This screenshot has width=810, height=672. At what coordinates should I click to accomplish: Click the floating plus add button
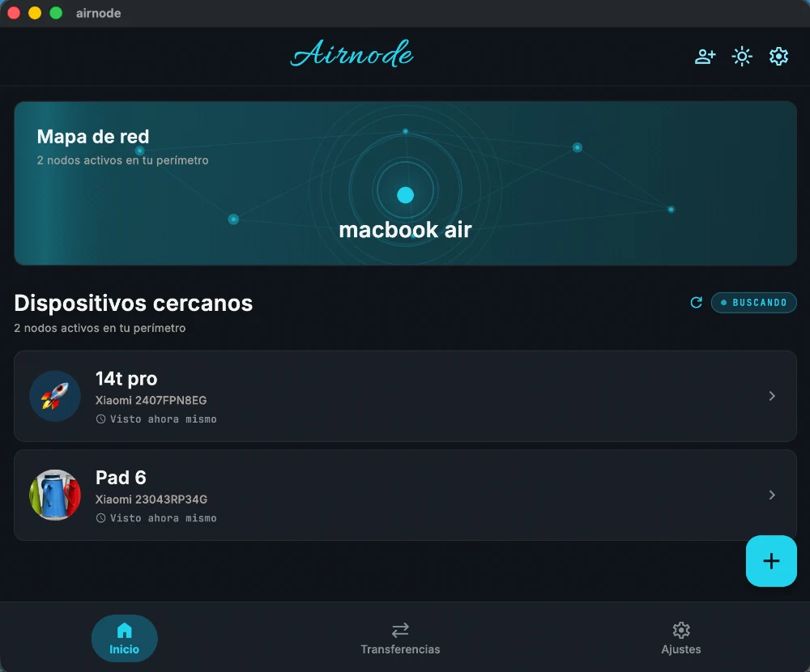tap(771, 561)
